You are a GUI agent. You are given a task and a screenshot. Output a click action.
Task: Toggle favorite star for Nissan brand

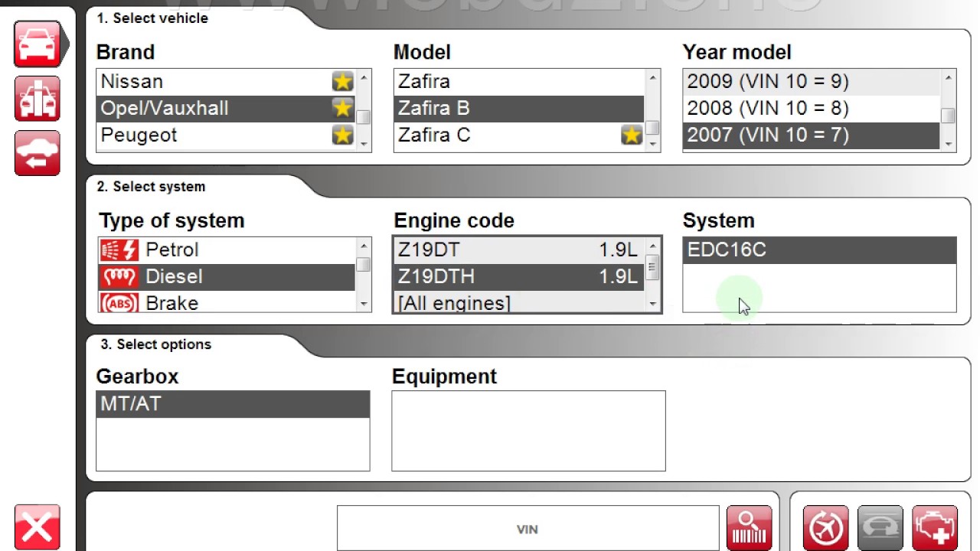point(342,81)
